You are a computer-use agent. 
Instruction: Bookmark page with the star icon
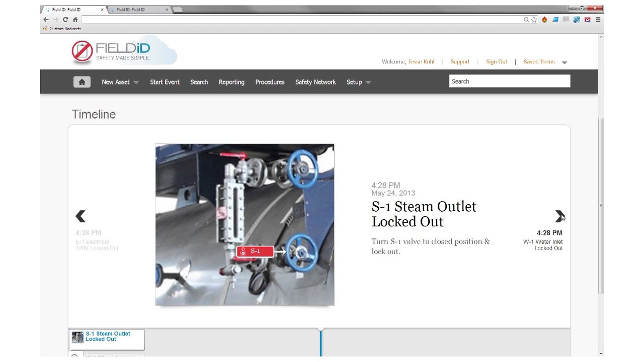[x=534, y=20]
